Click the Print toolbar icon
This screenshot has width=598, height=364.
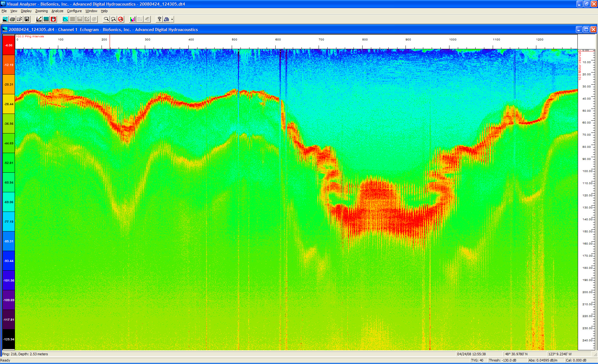point(12,19)
